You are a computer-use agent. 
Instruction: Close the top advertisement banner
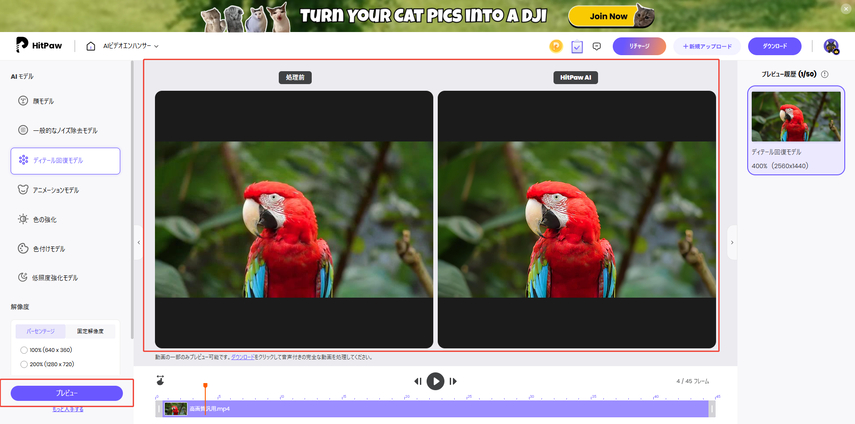click(x=845, y=9)
